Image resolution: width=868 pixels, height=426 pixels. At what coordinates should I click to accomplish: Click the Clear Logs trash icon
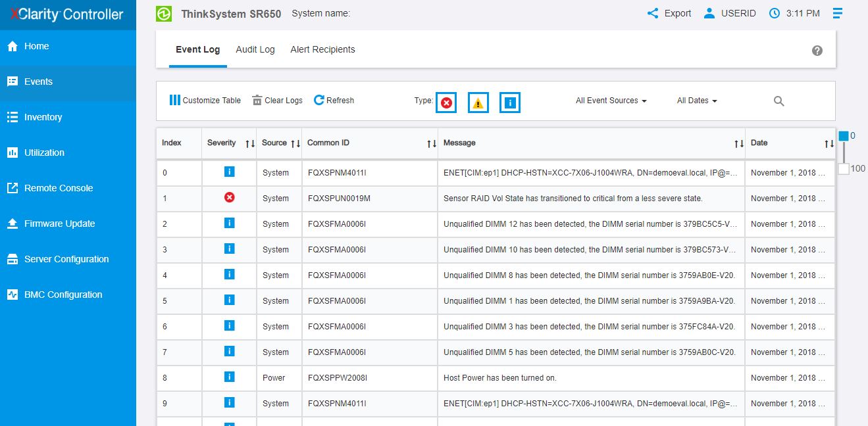pos(257,100)
